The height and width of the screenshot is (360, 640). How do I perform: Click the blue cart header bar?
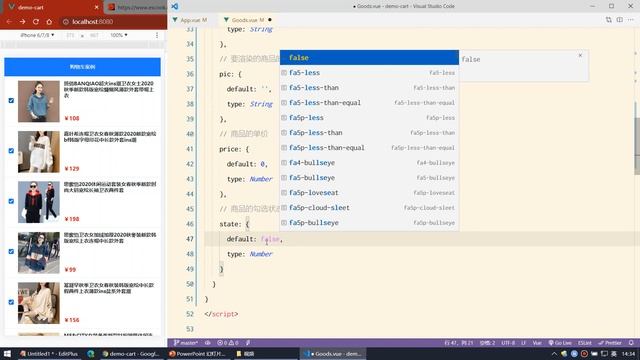pos(82,67)
